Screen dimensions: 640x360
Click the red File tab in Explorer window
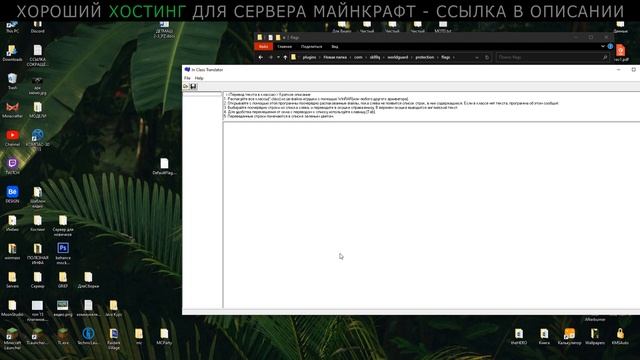tap(263, 47)
